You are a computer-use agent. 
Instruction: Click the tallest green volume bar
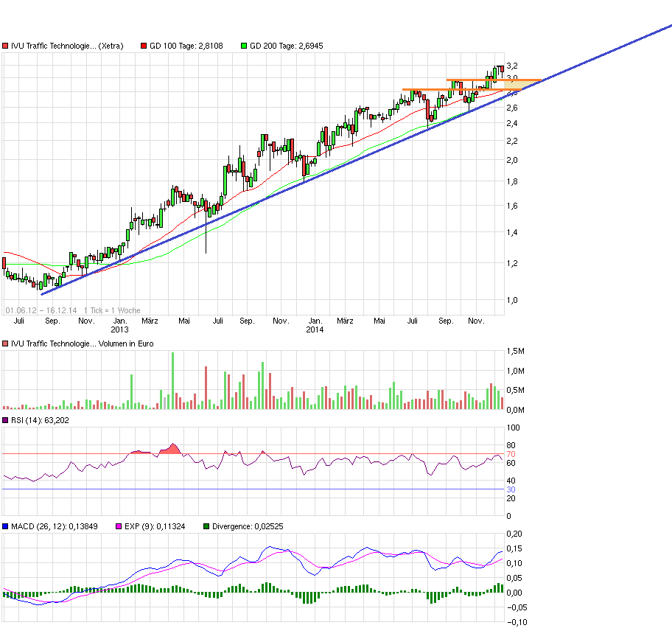[172, 380]
